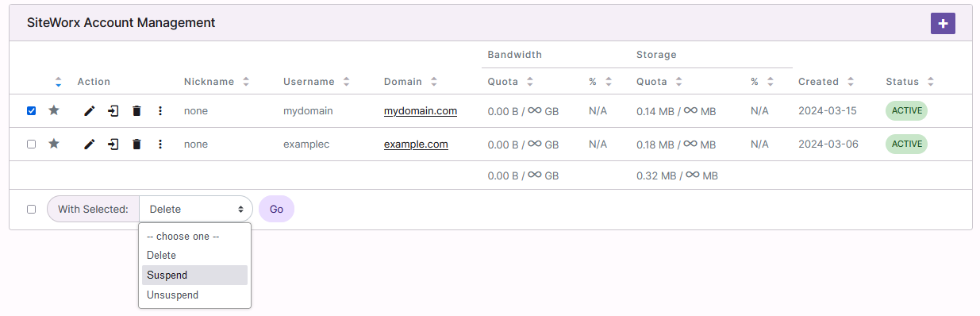Delete mydomain account using trash icon
This screenshot has height=316, width=980.
pos(136,111)
